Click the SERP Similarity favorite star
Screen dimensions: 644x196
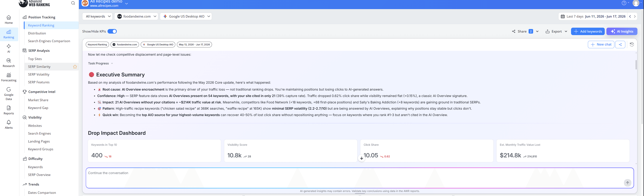pyautogui.click(x=75, y=67)
